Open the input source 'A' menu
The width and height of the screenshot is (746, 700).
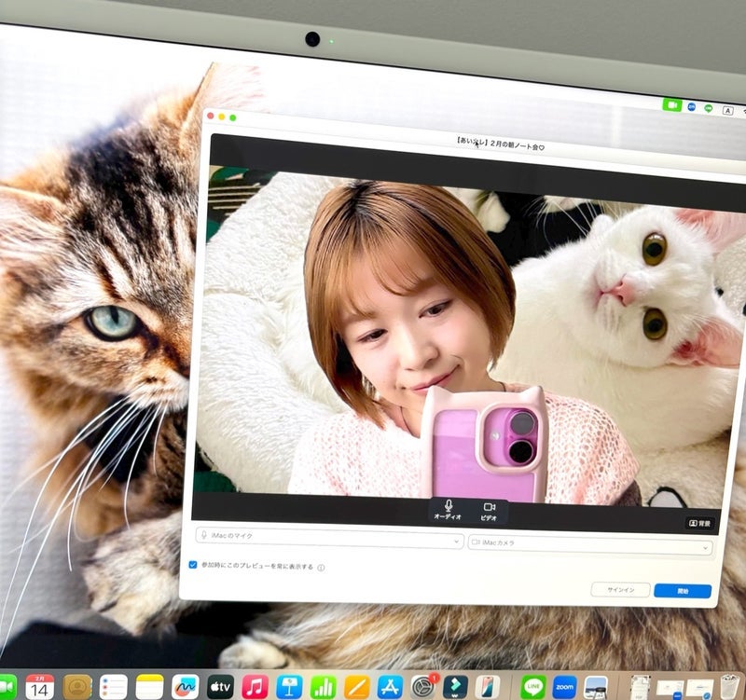727,111
